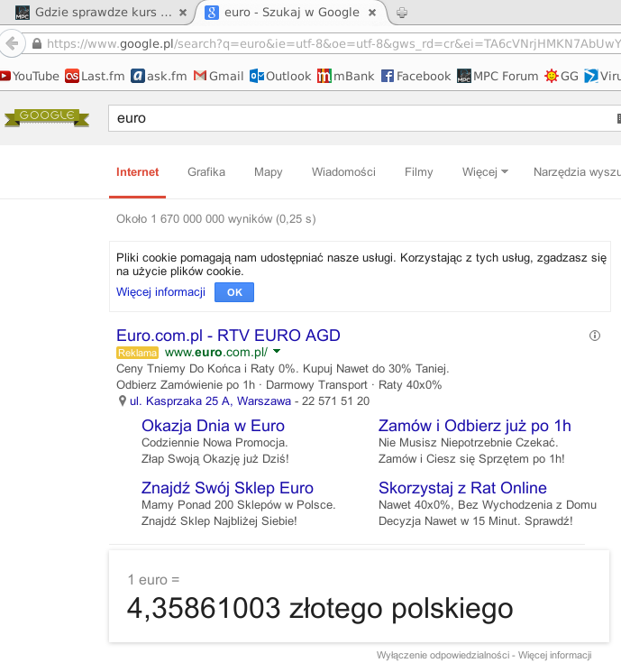Click 'Wyłączenie odpowiedzialności' disclaimer link
Image resolution: width=621 pixels, height=672 pixels.
pos(443,655)
